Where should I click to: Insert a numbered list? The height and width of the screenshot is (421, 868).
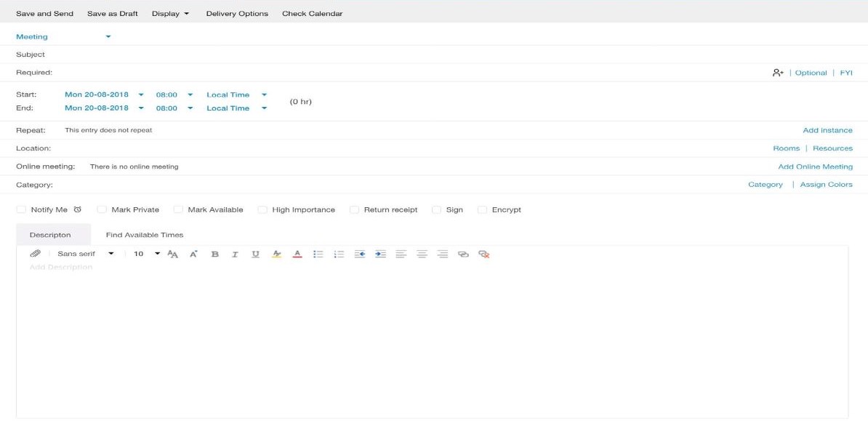tap(339, 254)
